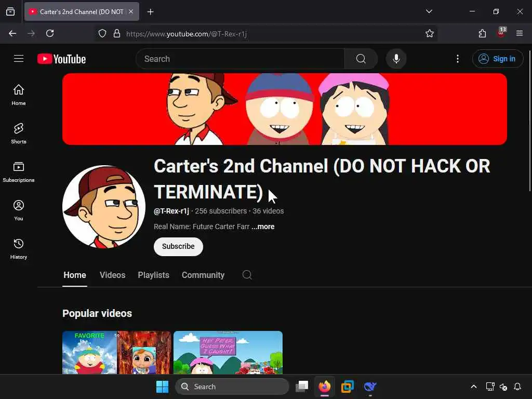Click the channel avatar picture

click(104, 207)
